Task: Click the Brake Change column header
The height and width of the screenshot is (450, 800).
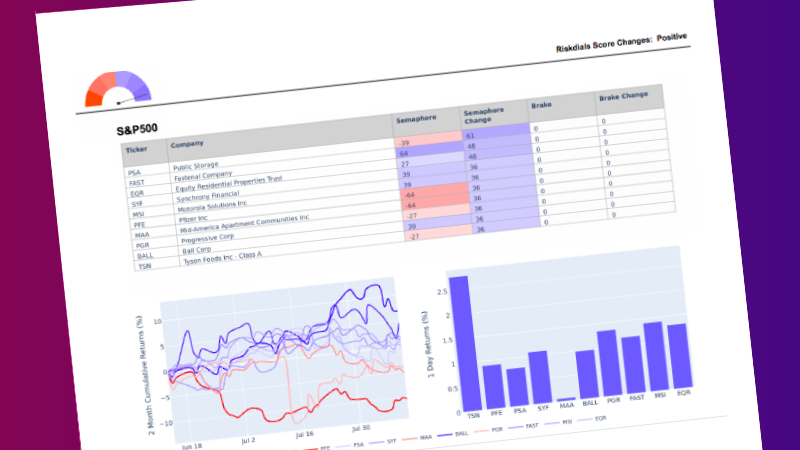Action: [623, 96]
